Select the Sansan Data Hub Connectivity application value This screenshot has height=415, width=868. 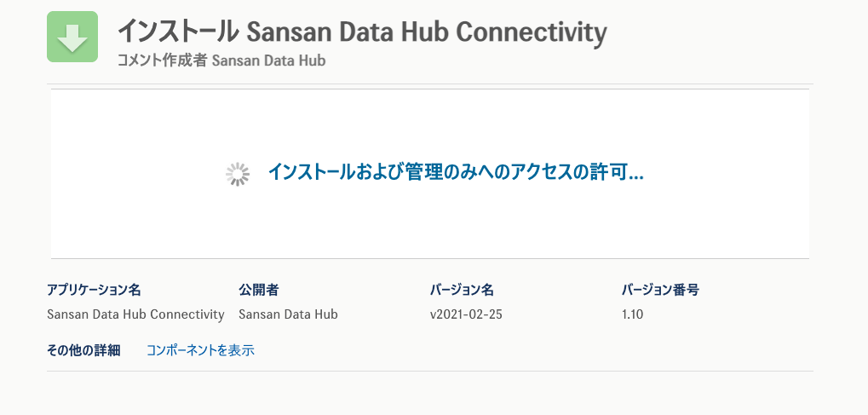(x=135, y=314)
